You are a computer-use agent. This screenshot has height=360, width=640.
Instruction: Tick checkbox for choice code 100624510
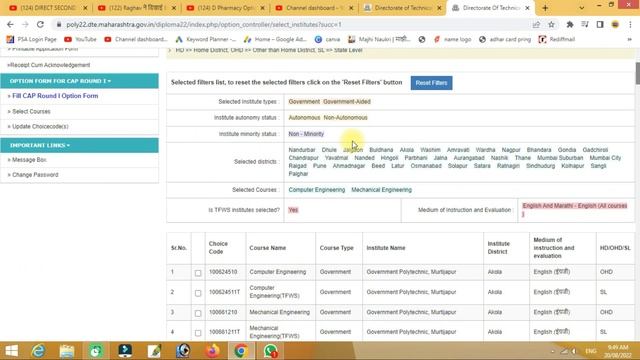coord(198,273)
